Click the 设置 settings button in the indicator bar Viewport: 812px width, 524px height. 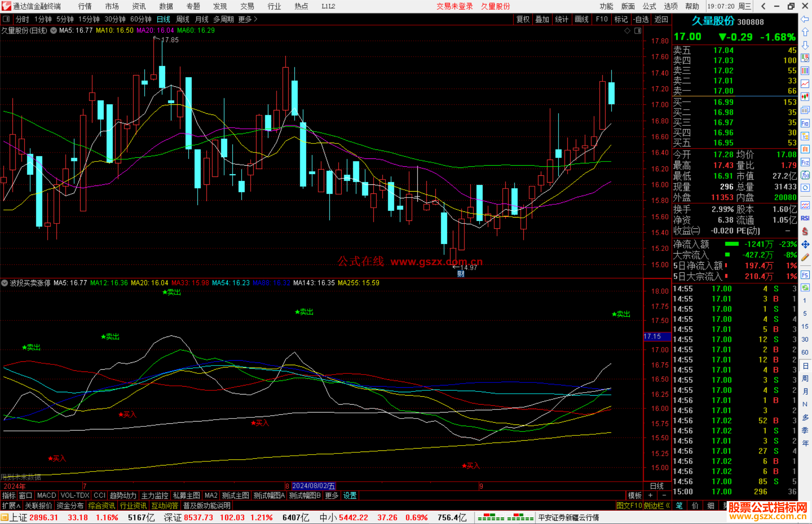350,495
